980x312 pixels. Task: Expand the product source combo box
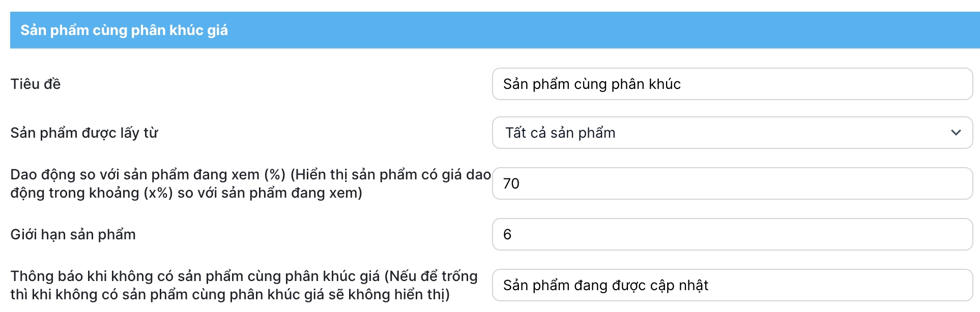click(x=732, y=133)
